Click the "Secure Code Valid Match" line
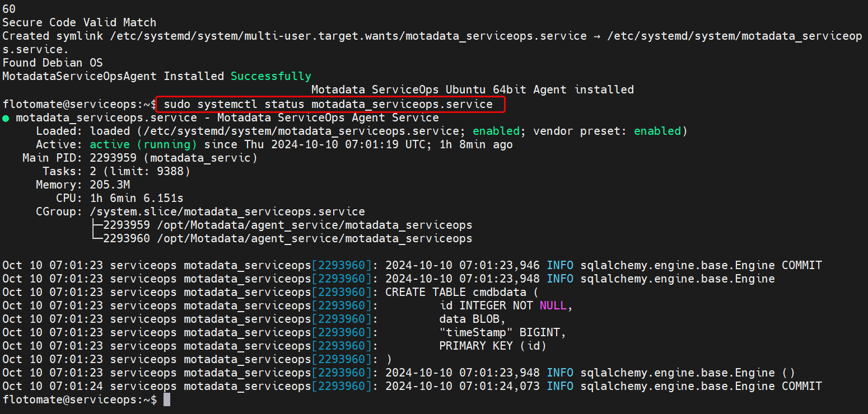868x414 pixels. (79, 22)
